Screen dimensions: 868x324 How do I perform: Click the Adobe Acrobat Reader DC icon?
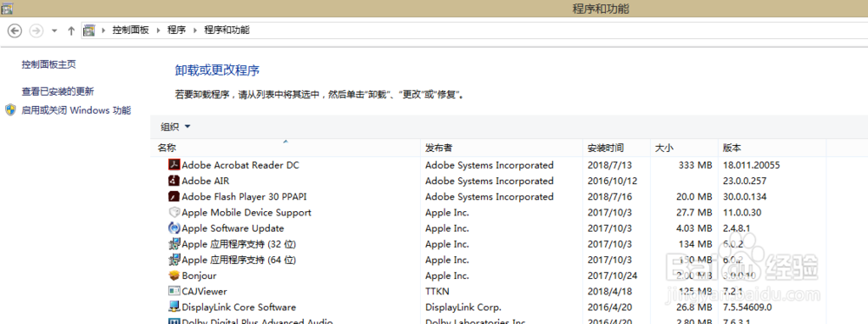[174, 165]
